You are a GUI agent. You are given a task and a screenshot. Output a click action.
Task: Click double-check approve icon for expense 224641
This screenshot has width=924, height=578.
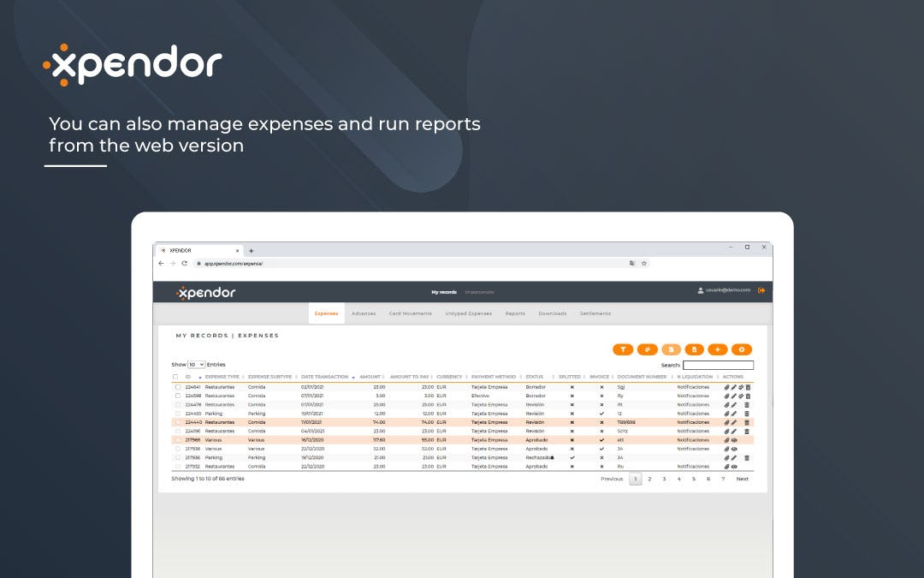741,388
